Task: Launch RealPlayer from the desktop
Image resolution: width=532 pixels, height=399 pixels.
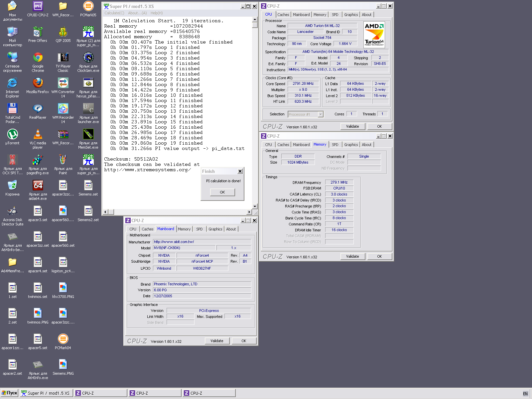Action: [x=38, y=111]
